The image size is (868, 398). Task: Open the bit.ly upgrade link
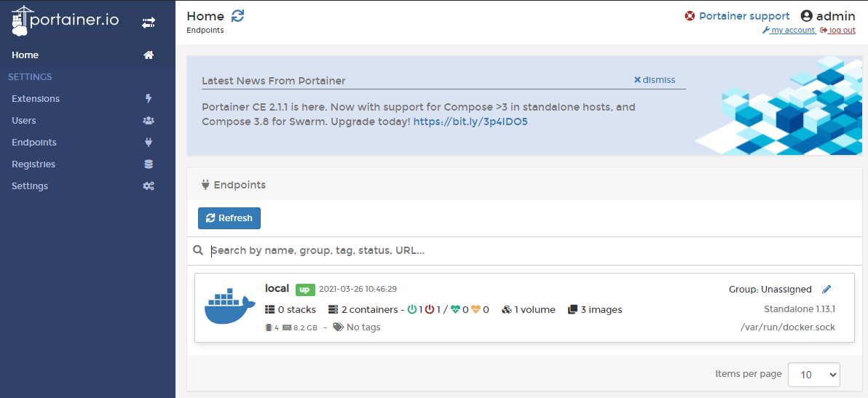(470, 122)
